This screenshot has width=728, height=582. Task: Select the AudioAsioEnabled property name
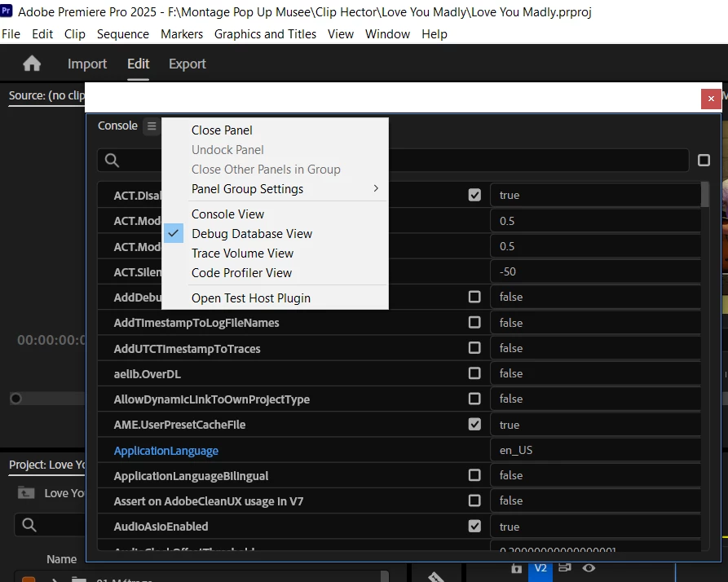pos(161,527)
